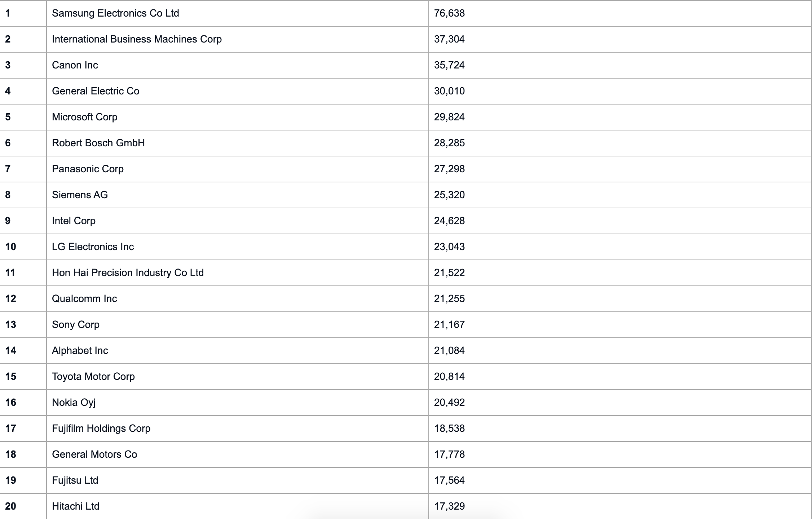812x519 pixels.
Task: Select the Qualcomm Inc cell
Action: (x=84, y=299)
